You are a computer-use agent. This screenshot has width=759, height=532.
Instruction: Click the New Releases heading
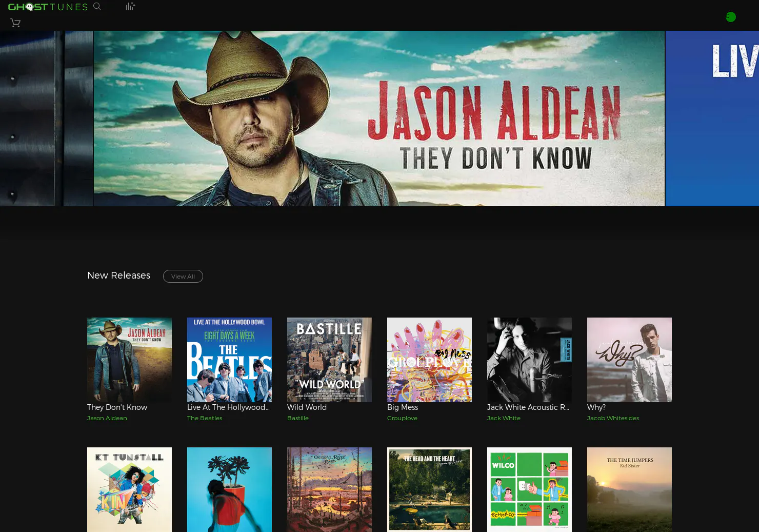118,275
